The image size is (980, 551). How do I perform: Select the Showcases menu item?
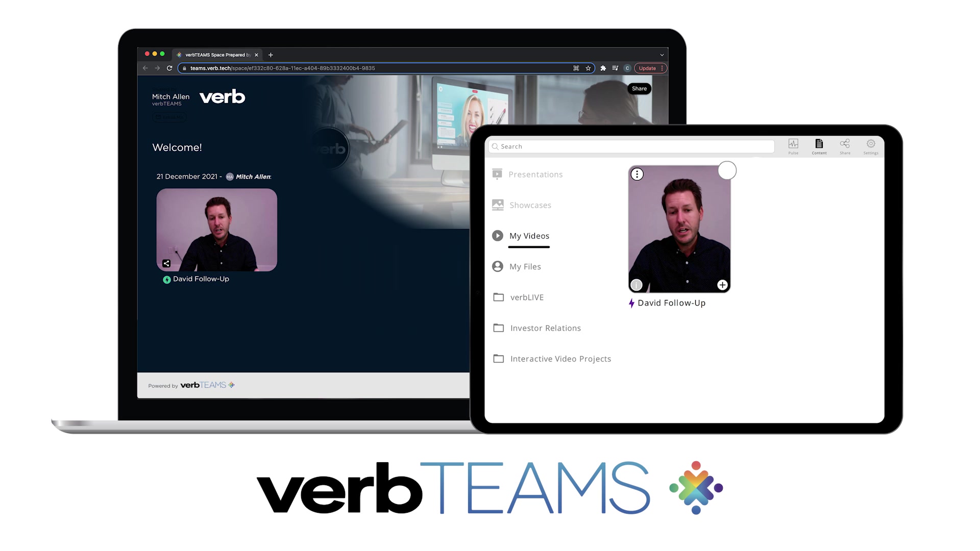coord(530,205)
